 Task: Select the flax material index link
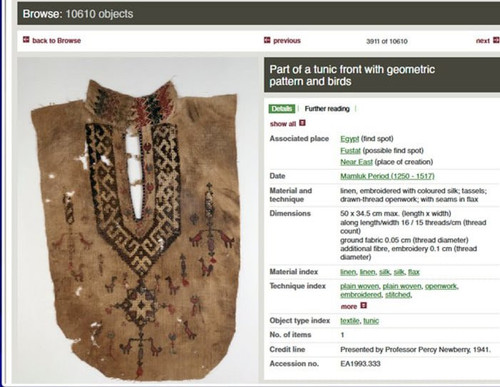[x=414, y=272]
